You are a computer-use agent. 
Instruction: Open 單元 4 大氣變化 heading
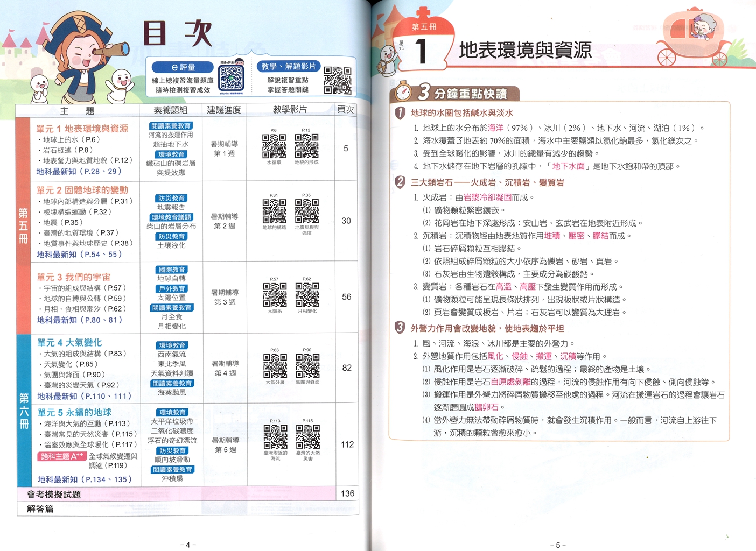pos(69,342)
